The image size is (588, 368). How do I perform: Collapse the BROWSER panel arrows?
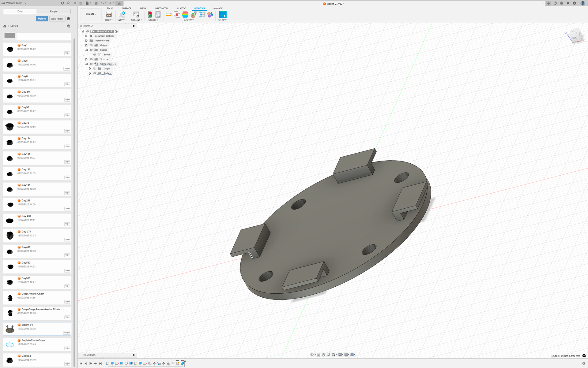pyautogui.click(x=81, y=26)
